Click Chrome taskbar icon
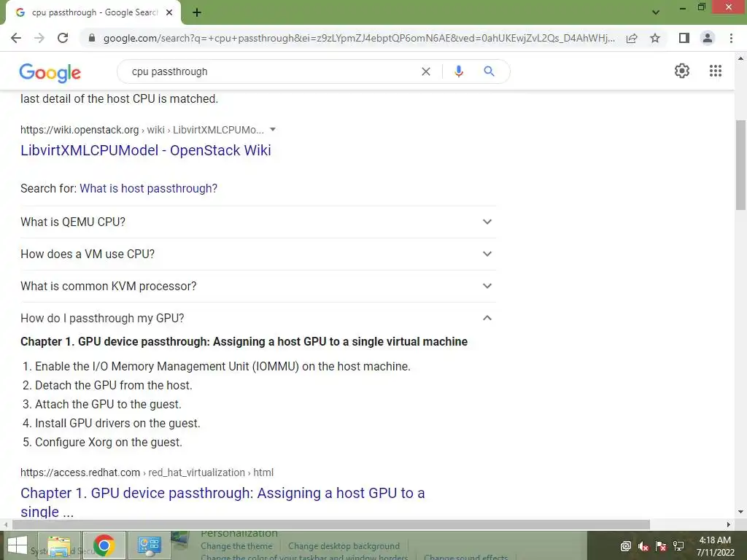Viewport: 747px width, 560px height. [104, 545]
